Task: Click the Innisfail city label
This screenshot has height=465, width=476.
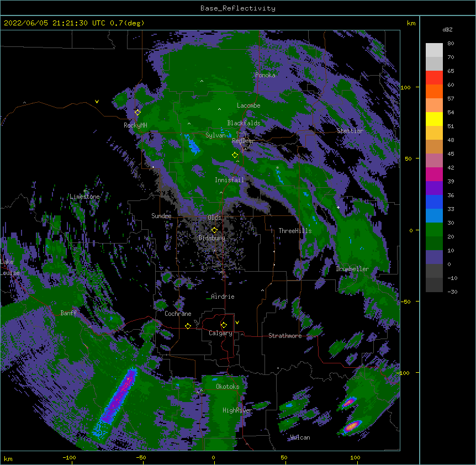Action: pyautogui.click(x=229, y=180)
